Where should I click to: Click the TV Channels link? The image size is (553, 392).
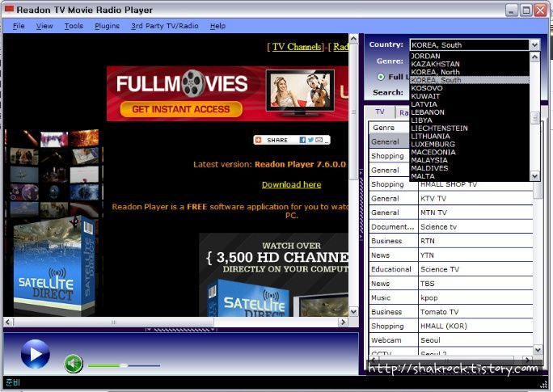pyautogui.click(x=297, y=47)
